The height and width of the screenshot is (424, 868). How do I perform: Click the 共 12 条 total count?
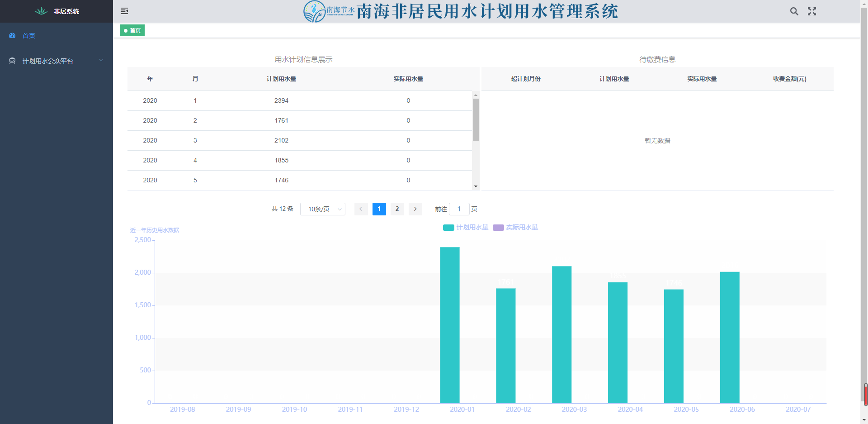[282, 209]
